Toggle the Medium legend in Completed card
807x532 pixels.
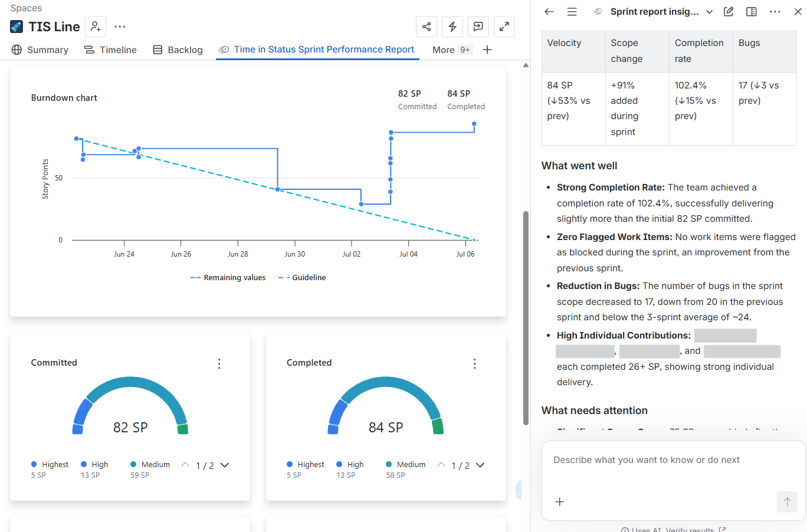(405, 465)
